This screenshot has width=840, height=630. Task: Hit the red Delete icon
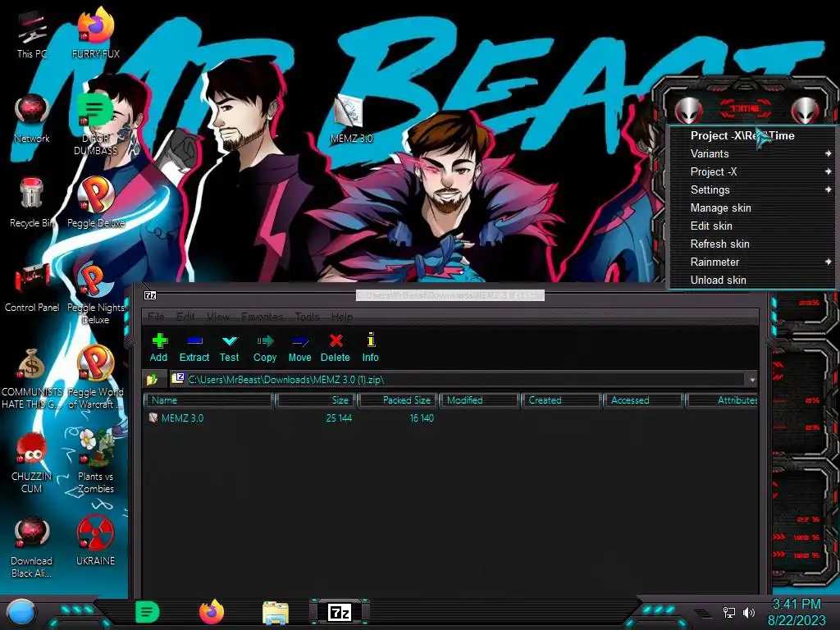(336, 347)
